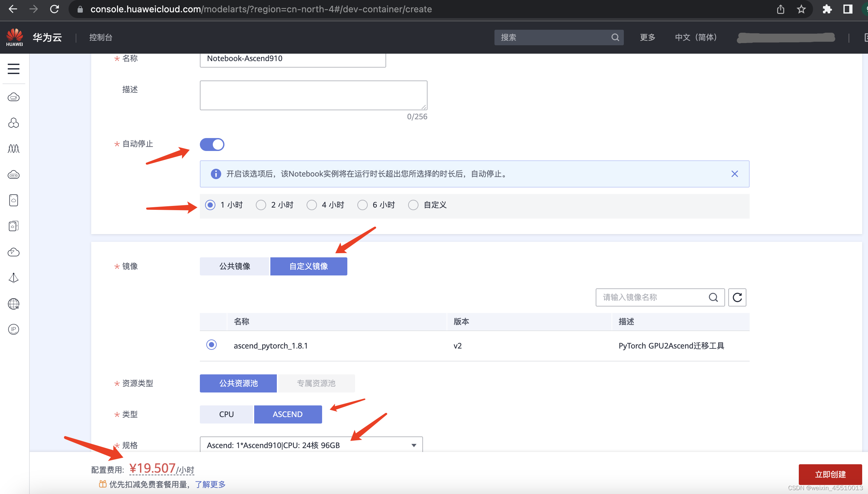Image resolution: width=868 pixels, height=494 pixels.
Task: Open the 中文（简体） language selector
Action: click(695, 37)
